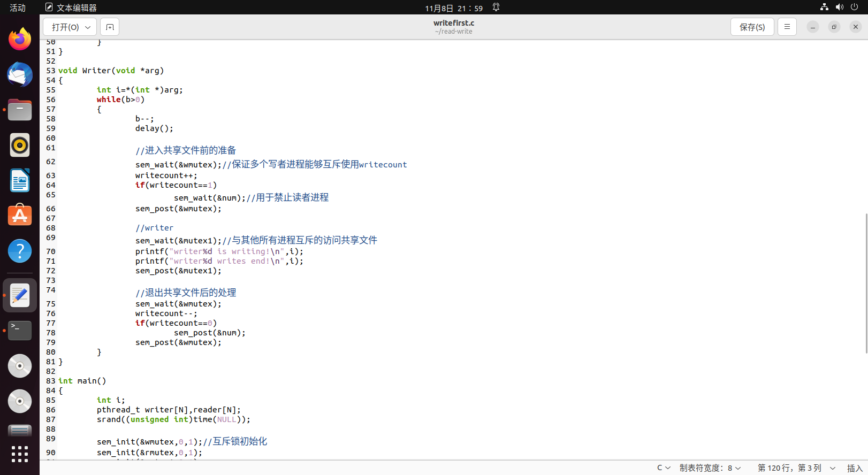Open Firefox from the dock

coord(20,39)
